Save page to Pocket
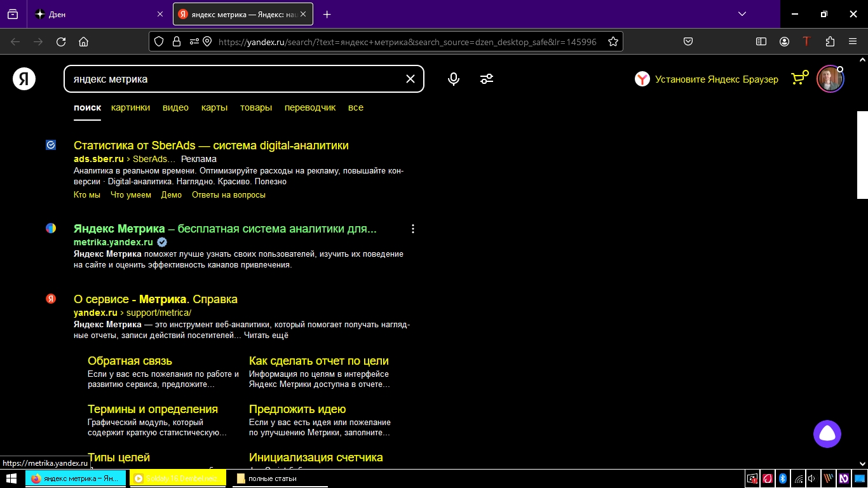868x488 pixels. [x=688, y=41]
